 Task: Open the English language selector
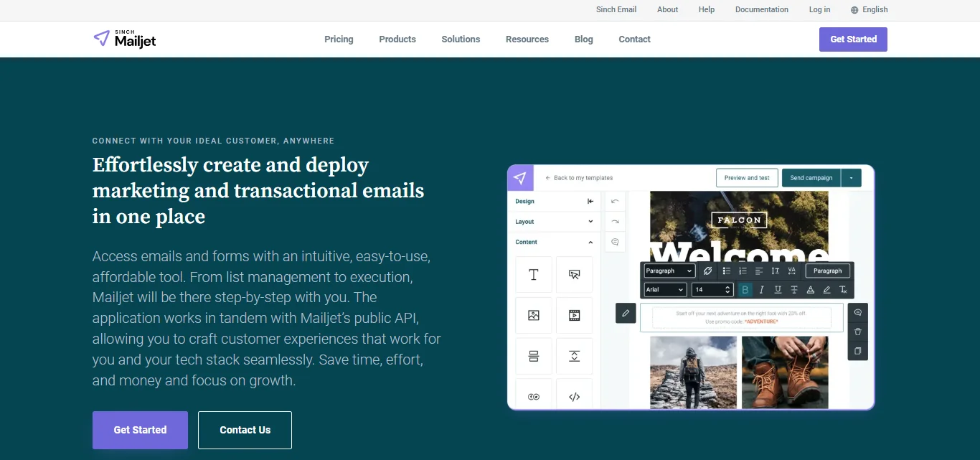coord(870,10)
